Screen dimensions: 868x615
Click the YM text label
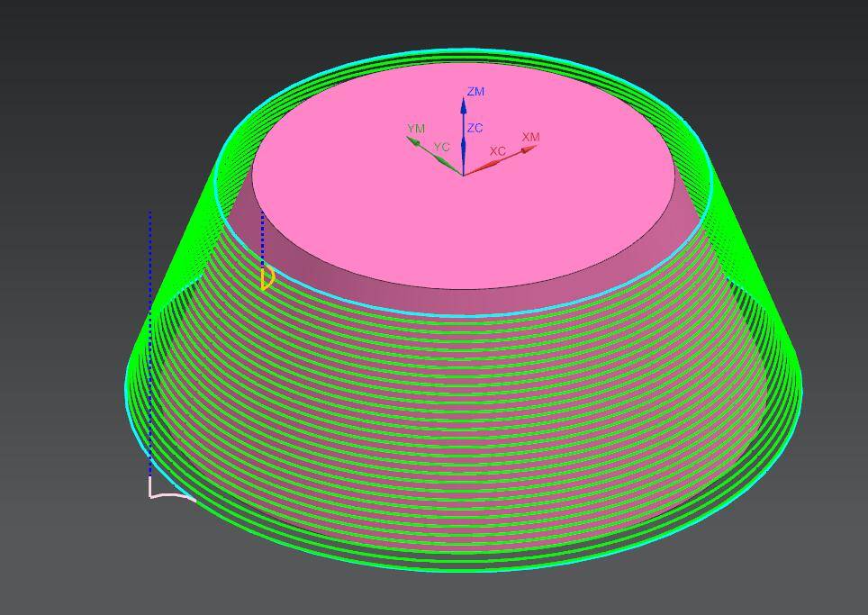[415, 129]
